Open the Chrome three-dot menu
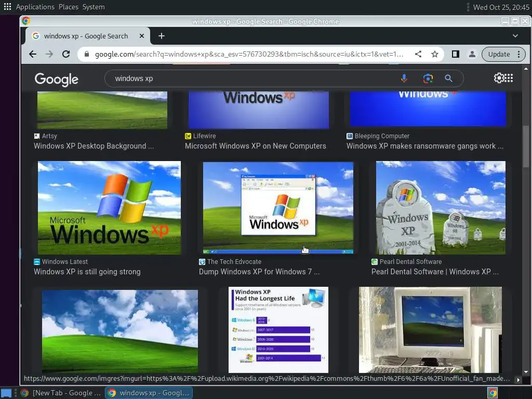Viewport: 532px width, 399px height. pos(518,54)
